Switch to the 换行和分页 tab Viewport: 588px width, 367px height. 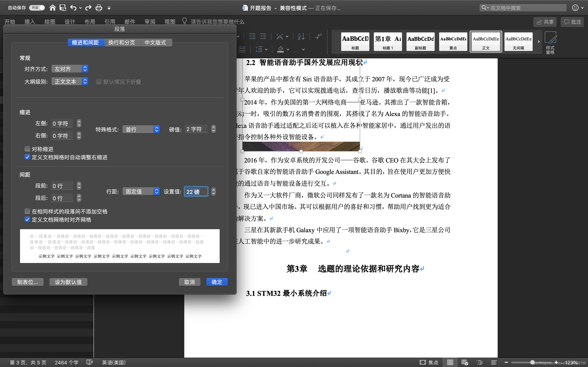(x=121, y=43)
